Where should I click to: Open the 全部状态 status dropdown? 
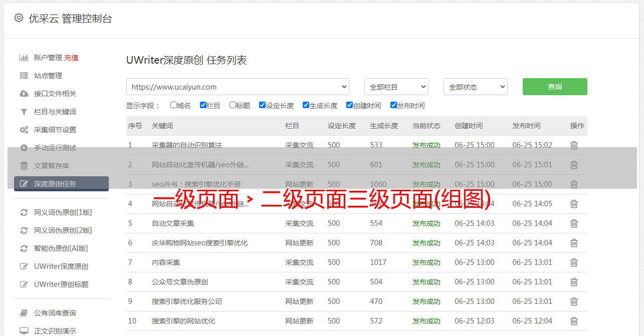click(475, 87)
